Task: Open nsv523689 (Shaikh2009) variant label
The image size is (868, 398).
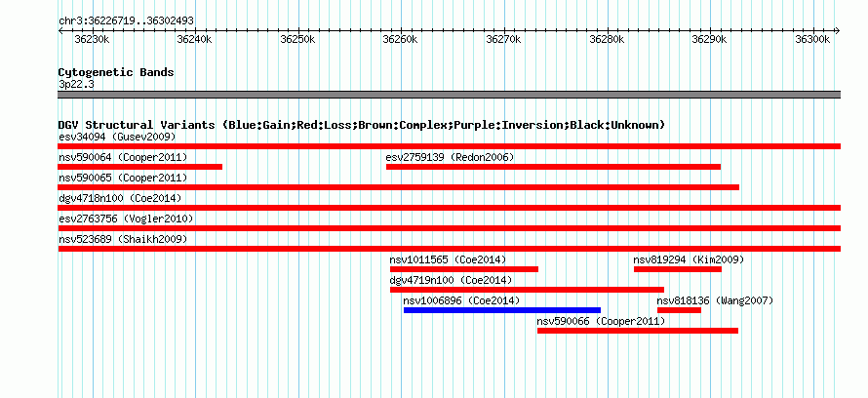Action: point(123,239)
